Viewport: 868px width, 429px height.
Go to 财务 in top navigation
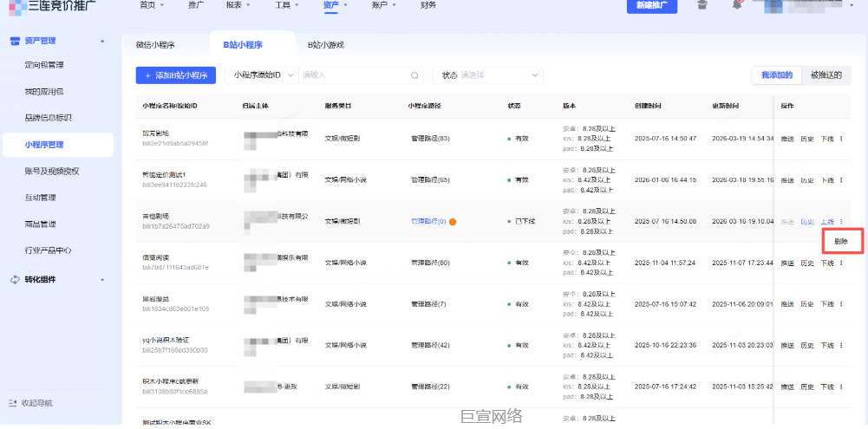click(428, 5)
